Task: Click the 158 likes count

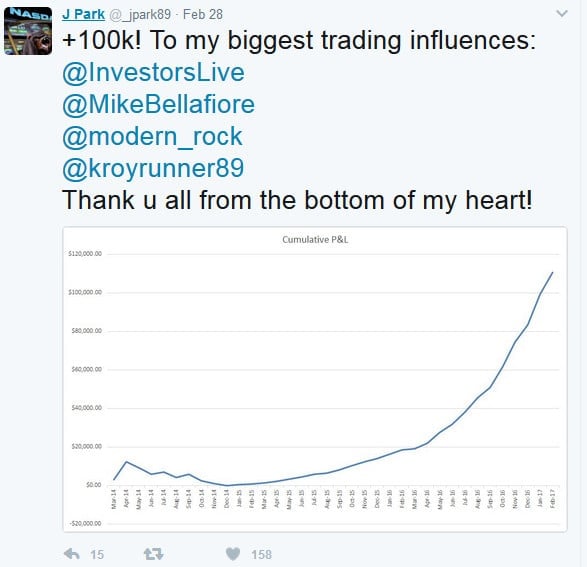Action: tap(261, 554)
